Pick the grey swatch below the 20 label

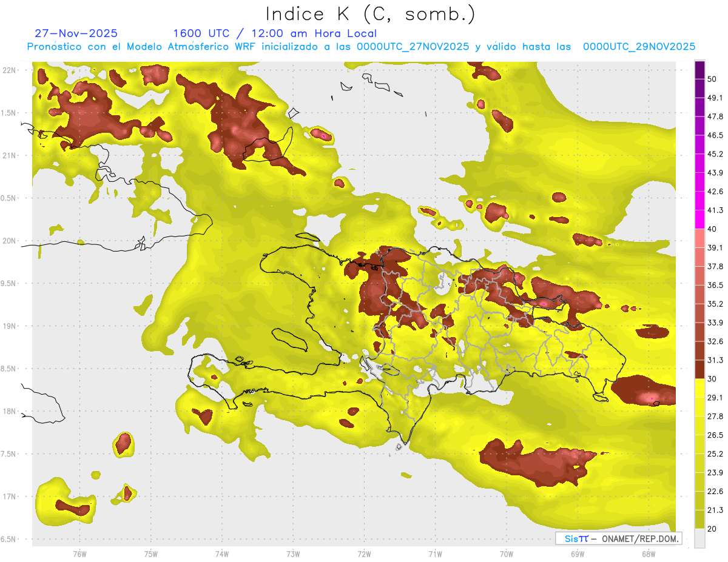click(699, 538)
